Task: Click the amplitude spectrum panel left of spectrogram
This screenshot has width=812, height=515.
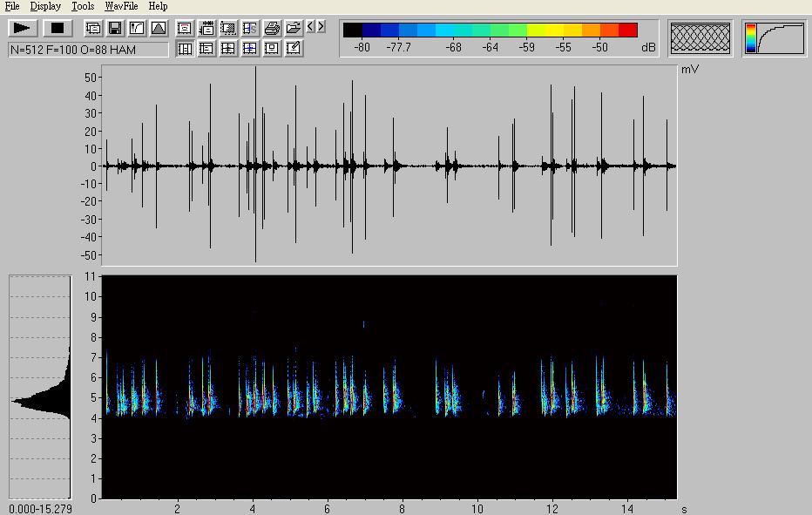Action: (x=40, y=388)
